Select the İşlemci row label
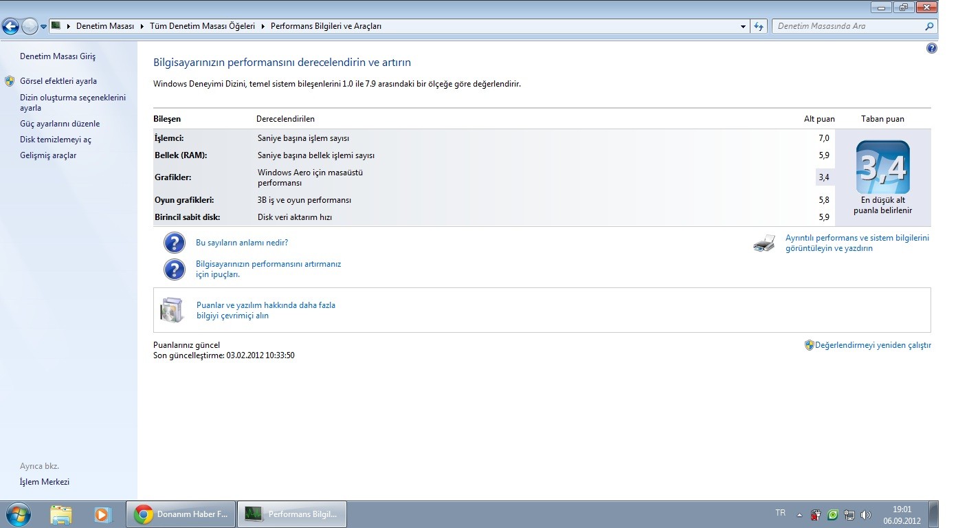980x528 pixels. 169,138
